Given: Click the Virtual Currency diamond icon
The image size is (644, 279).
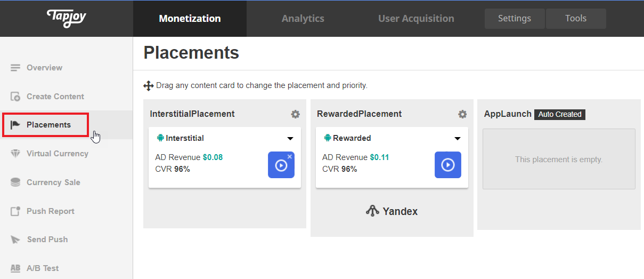Looking at the screenshot, I should pos(15,154).
